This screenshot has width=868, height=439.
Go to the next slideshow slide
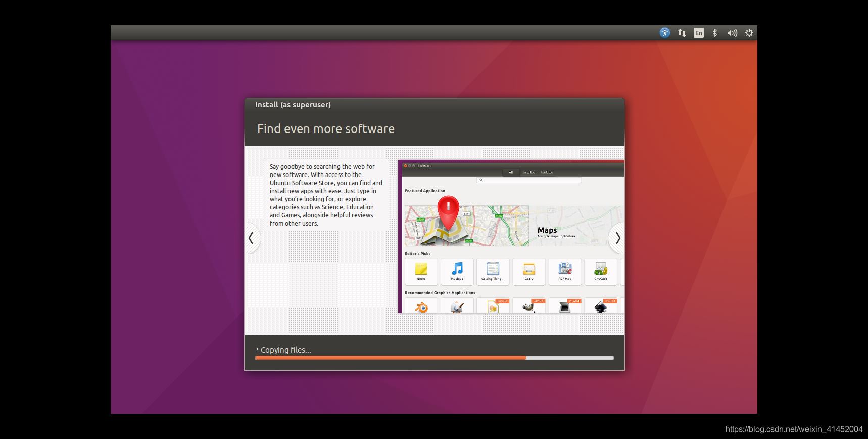click(617, 238)
